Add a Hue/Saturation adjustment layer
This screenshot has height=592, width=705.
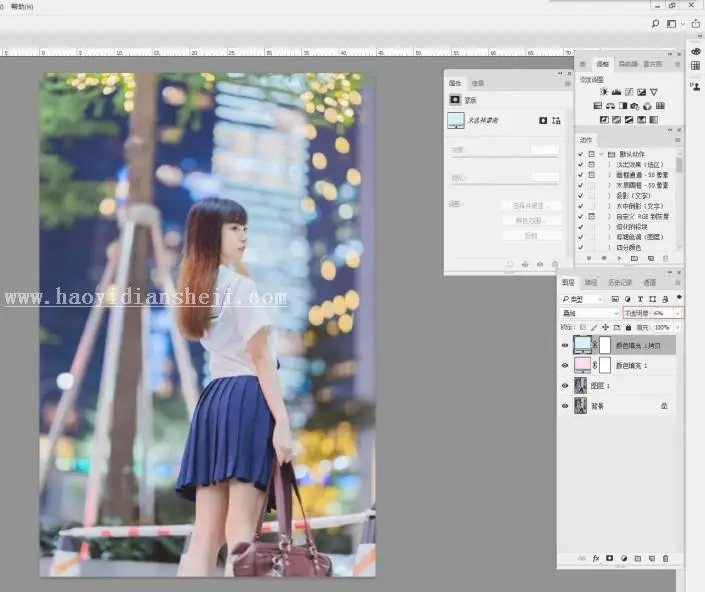point(598,106)
